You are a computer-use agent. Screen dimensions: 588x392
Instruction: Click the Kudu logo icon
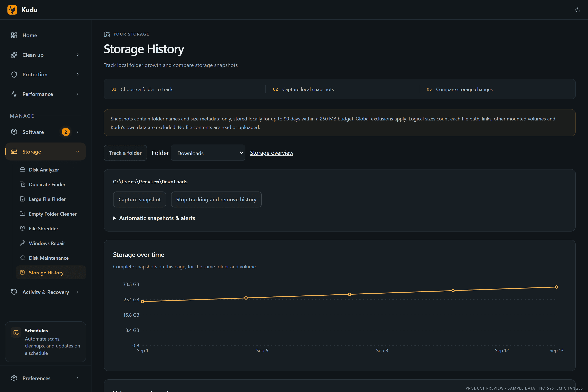[x=12, y=10]
